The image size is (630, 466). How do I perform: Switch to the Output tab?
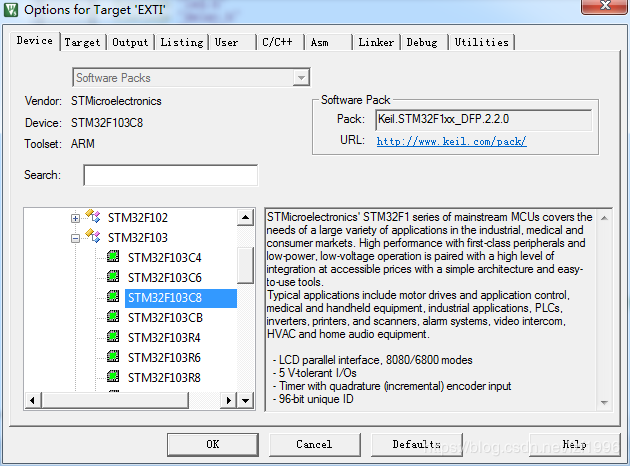(x=130, y=42)
